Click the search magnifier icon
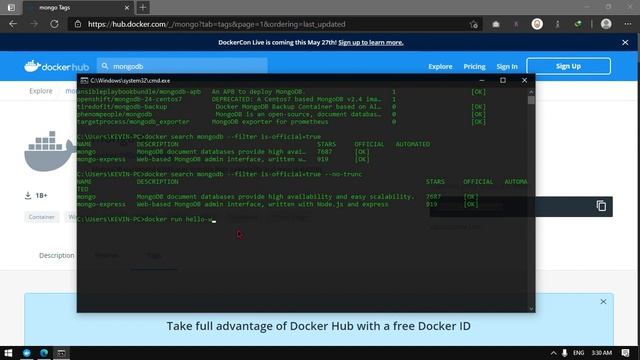The width and height of the screenshot is (640, 360). (105, 66)
